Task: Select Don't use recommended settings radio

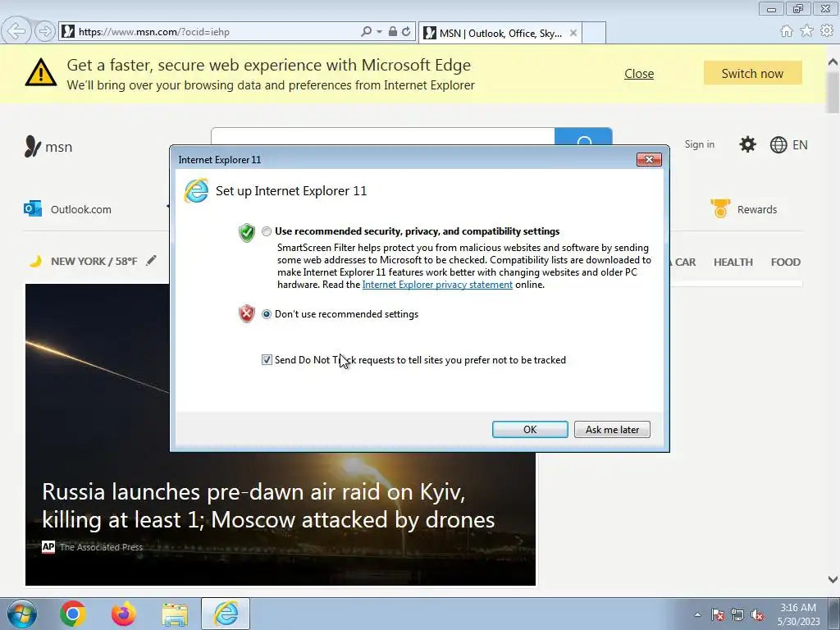Action: pyautogui.click(x=267, y=314)
